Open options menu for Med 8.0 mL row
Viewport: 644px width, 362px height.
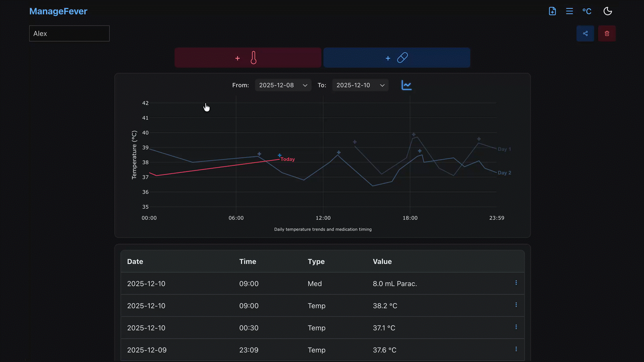[516, 283]
